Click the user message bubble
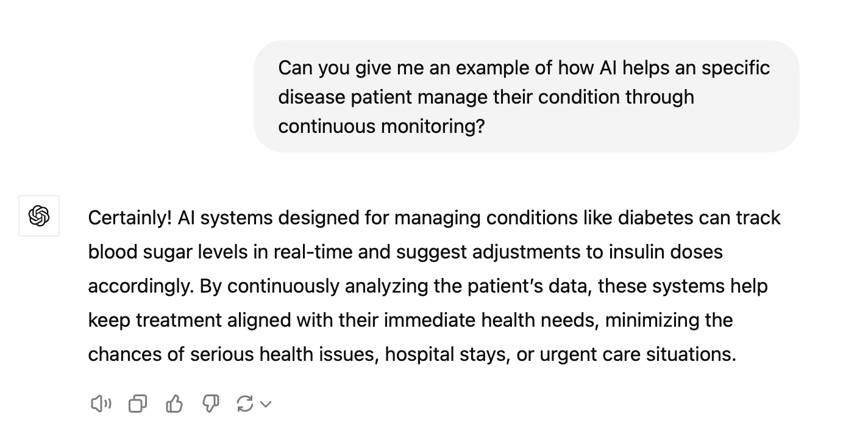The width and height of the screenshot is (868, 445). coord(526,96)
